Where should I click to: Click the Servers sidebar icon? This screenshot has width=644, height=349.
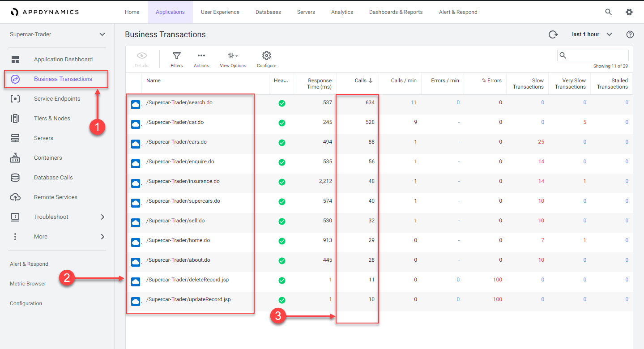pyautogui.click(x=15, y=138)
